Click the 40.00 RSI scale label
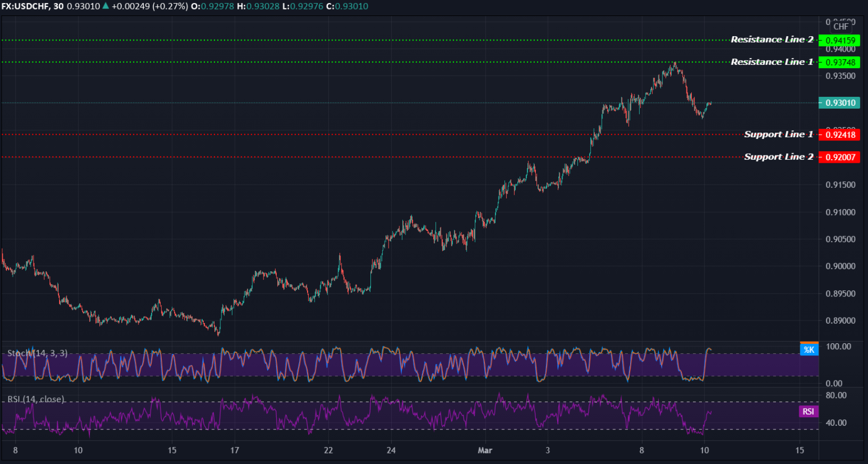This screenshot has height=464, width=868. pyautogui.click(x=836, y=423)
